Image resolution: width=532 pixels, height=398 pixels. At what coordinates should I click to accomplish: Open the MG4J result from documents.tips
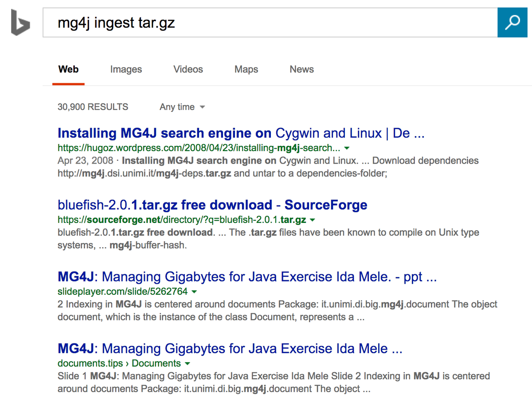[x=230, y=349]
